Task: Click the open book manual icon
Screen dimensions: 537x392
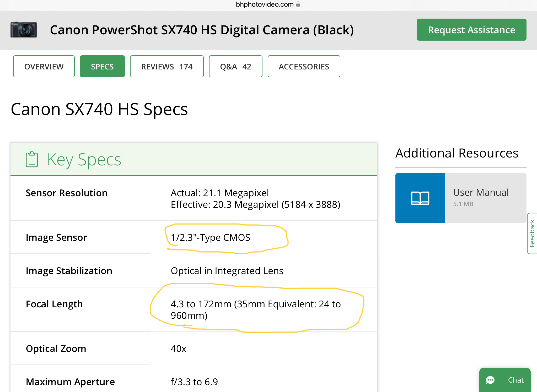Action: 420,198
